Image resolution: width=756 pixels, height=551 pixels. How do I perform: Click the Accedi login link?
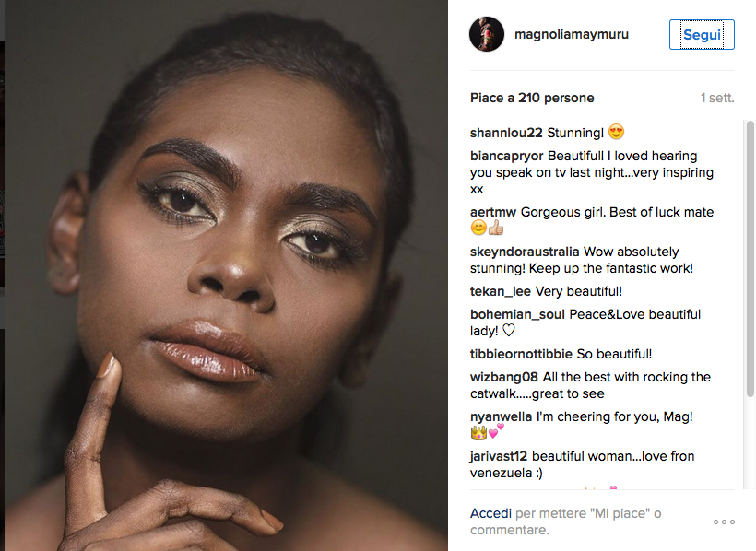click(490, 513)
